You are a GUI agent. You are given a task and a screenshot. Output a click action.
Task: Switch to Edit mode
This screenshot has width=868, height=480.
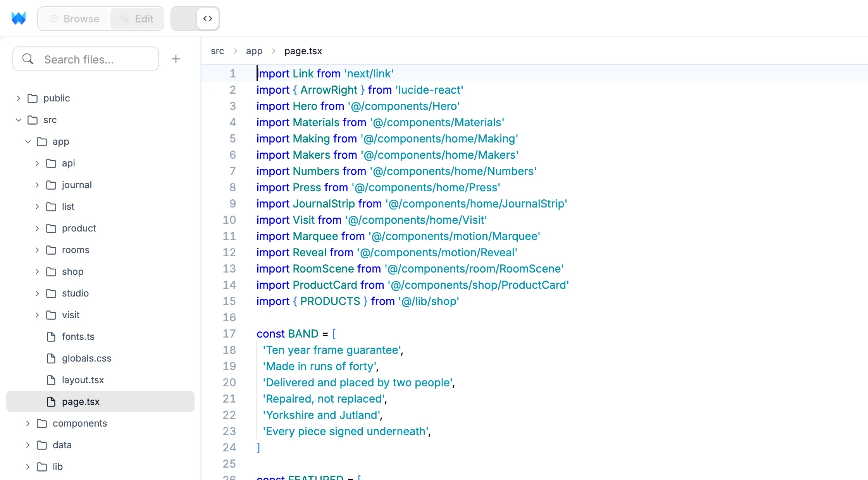(x=136, y=19)
